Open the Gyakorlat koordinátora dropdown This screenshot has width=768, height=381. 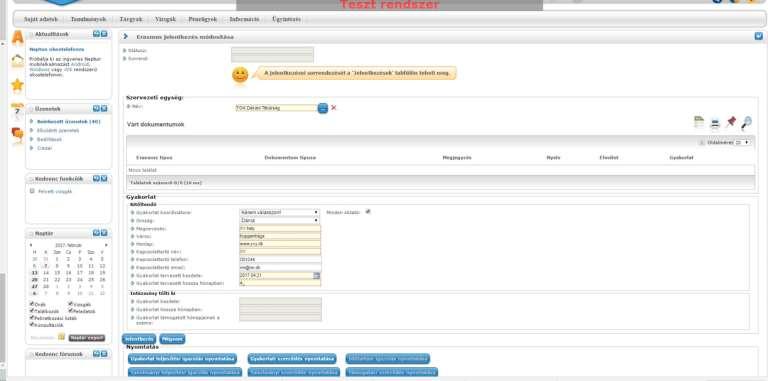(x=279, y=213)
